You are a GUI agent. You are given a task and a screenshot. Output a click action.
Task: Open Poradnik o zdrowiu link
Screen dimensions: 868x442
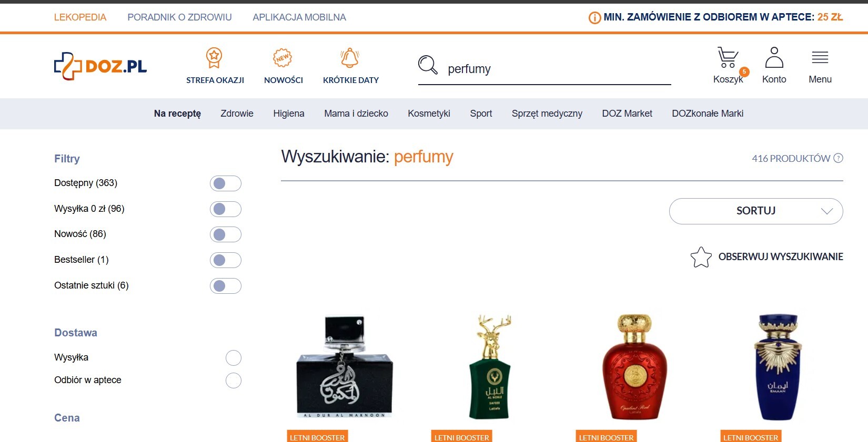(x=179, y=17)
